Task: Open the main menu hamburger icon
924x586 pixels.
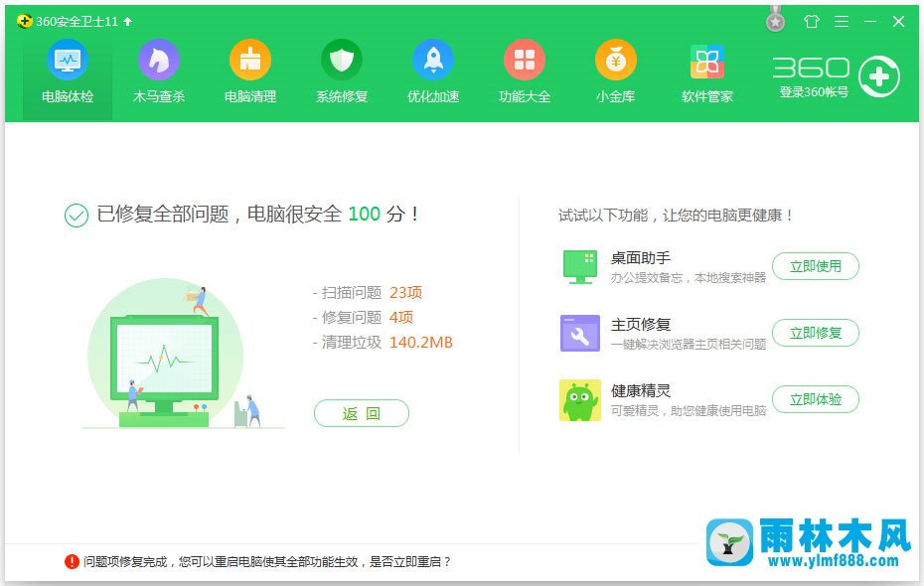Action: click(842, 22)
